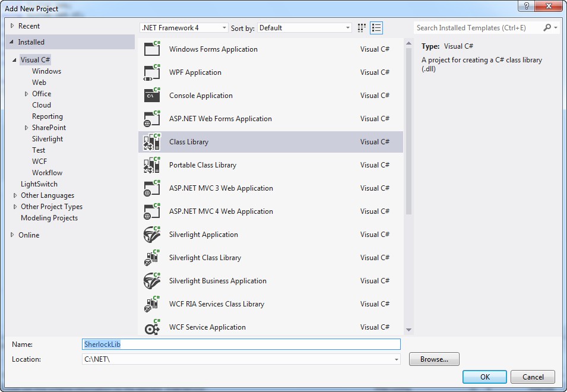Click the OK button
This screenshot has width=567, height=392.
coord(484,377)
